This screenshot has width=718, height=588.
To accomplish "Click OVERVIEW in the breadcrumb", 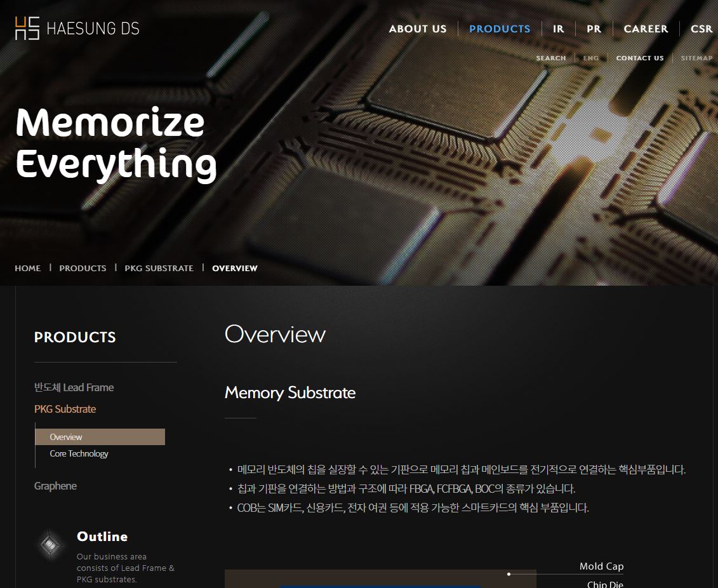I will (235, 269).
